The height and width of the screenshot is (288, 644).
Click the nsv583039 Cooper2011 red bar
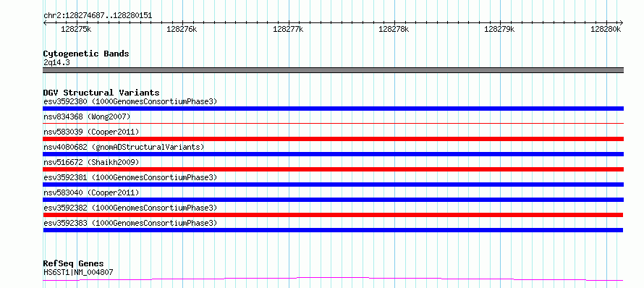[333, 139]
